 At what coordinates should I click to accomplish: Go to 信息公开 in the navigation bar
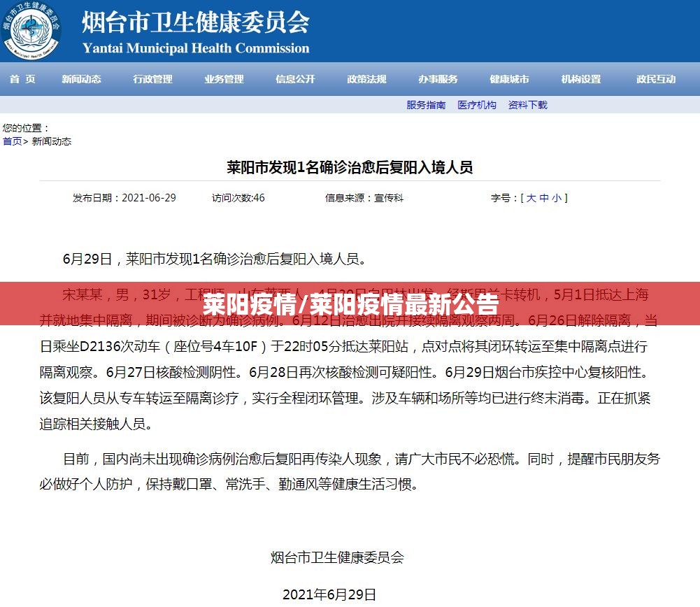295,79
